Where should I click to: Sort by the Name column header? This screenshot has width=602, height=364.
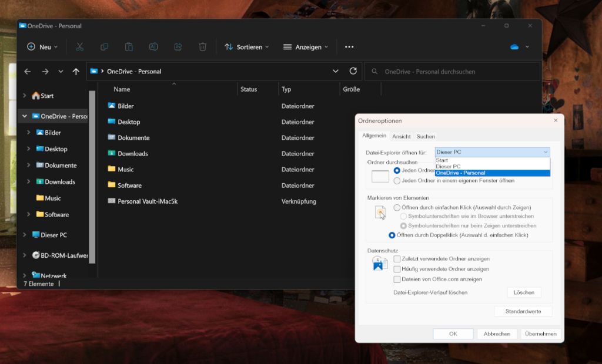tap(122, 89)
